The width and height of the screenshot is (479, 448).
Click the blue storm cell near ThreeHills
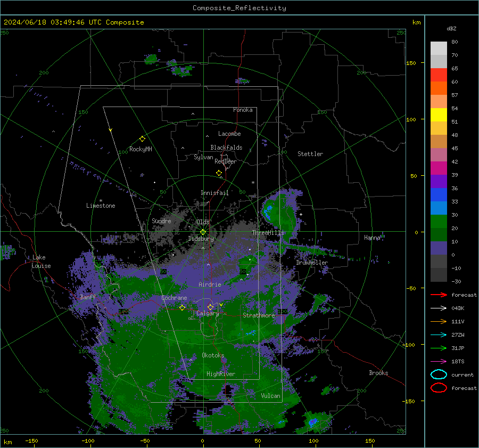pos(268,211)
